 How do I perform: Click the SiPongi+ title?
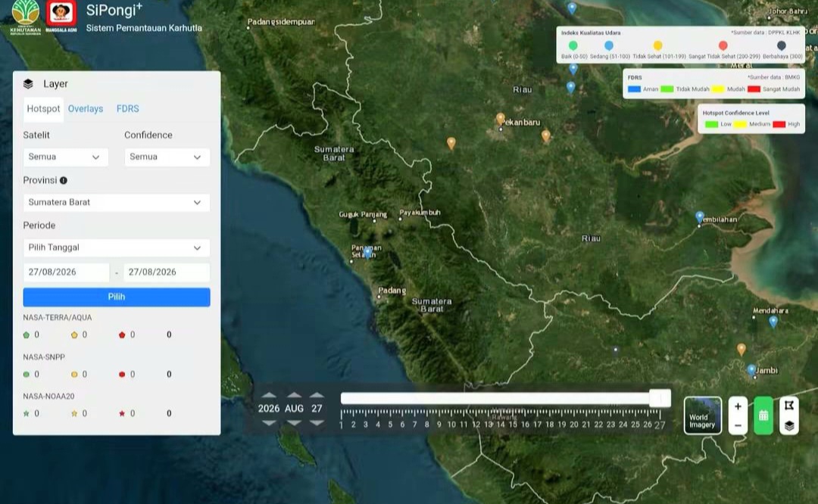[x=114, y=10]
